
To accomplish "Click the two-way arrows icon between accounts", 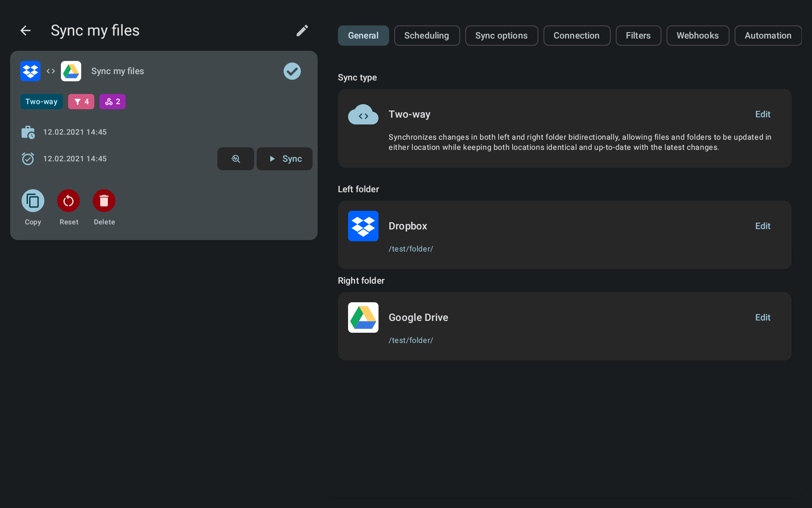I will click(x=51, y=71).
